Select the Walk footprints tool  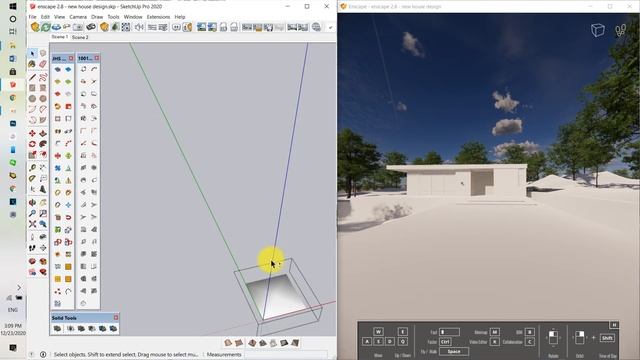click(x=32, y=248)
